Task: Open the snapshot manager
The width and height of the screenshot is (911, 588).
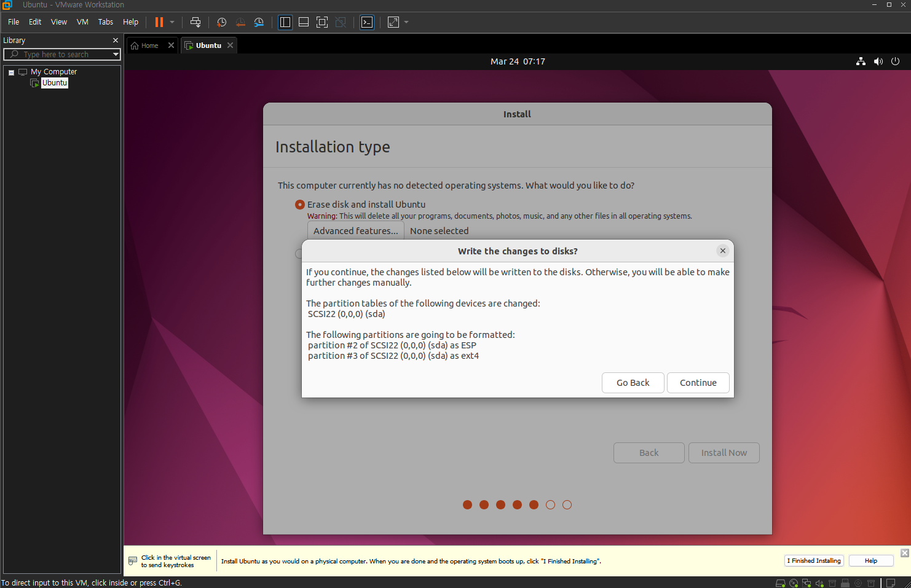Action: point(259,22)
